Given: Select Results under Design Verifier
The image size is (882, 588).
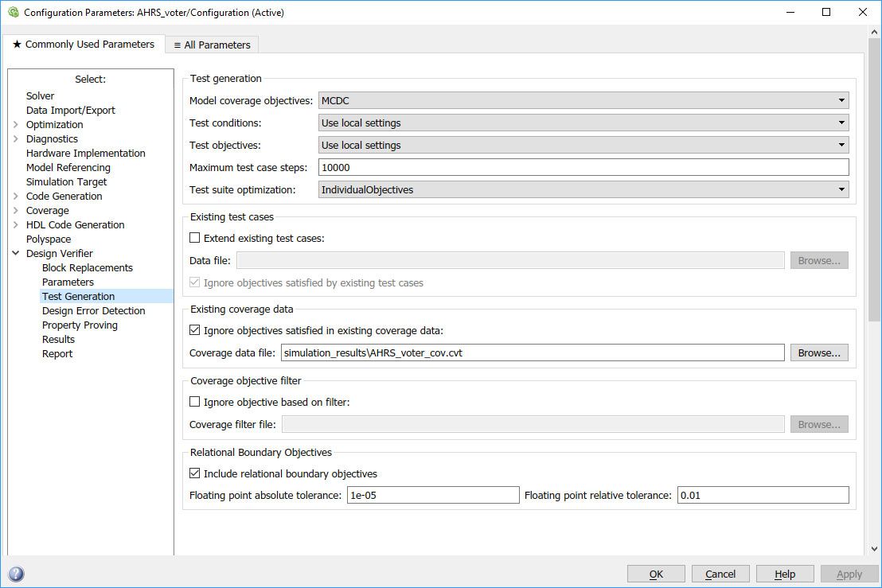Looking at the screenshot, I should coord(57,339).
